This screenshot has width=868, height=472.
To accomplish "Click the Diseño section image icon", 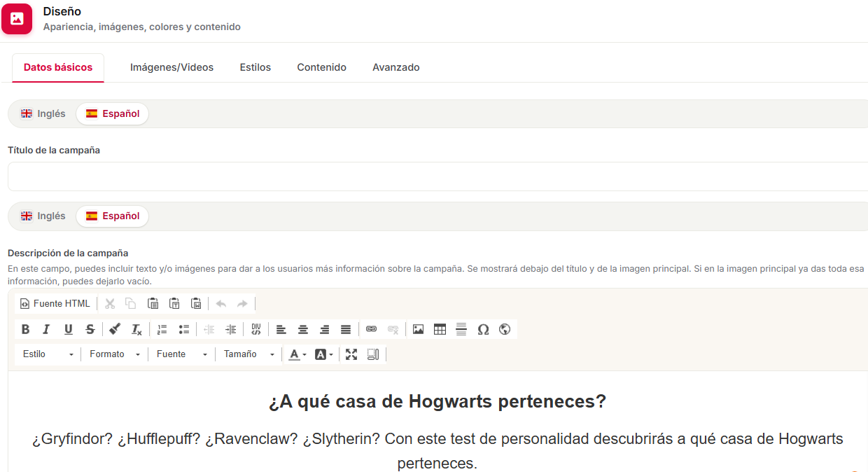I will tap(17, 19).
